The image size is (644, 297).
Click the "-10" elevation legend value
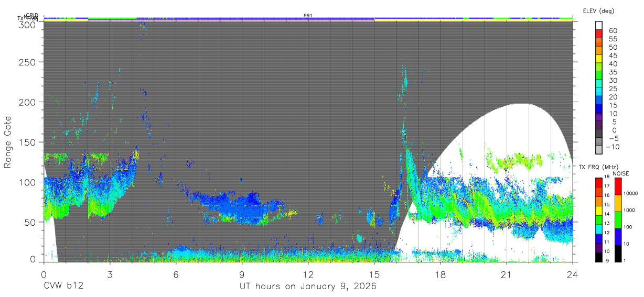(613, 147)
